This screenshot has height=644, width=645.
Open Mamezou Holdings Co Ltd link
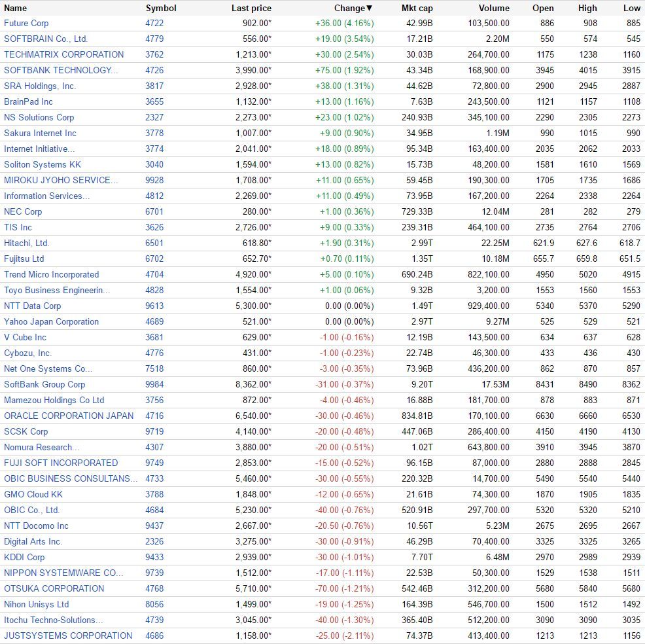pyautogui.click(x=54, y=400)
